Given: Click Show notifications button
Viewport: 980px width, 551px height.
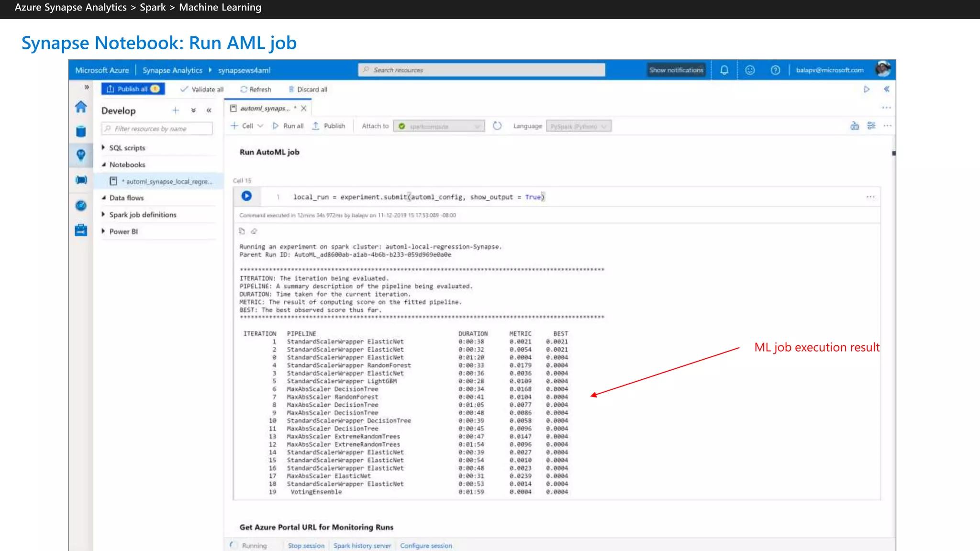Looking at the screenshot, I should coord(676,70).
